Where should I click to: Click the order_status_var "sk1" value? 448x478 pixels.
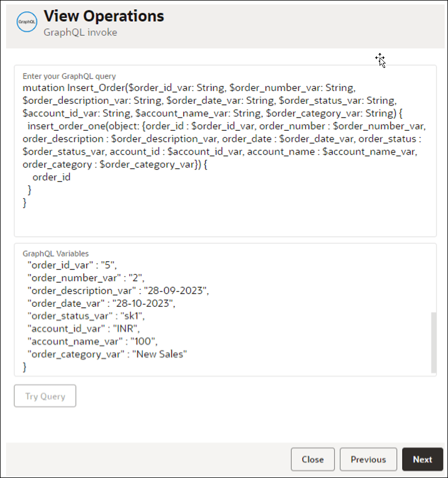(x=132, y=316)
